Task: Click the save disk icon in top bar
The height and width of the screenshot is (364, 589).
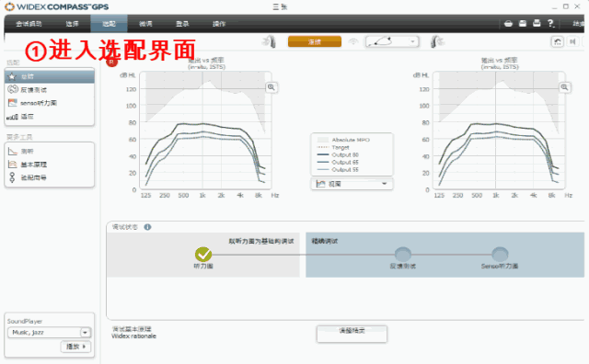Action: 523,23
